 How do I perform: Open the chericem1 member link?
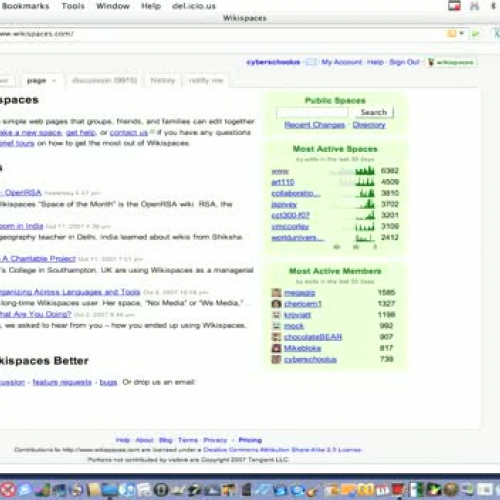click(303, 304)
